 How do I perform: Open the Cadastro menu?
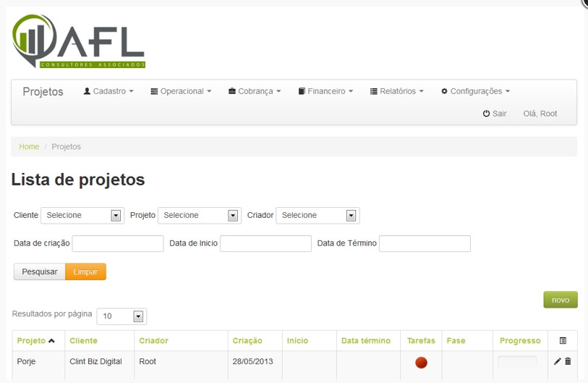[x=108, y=91]
